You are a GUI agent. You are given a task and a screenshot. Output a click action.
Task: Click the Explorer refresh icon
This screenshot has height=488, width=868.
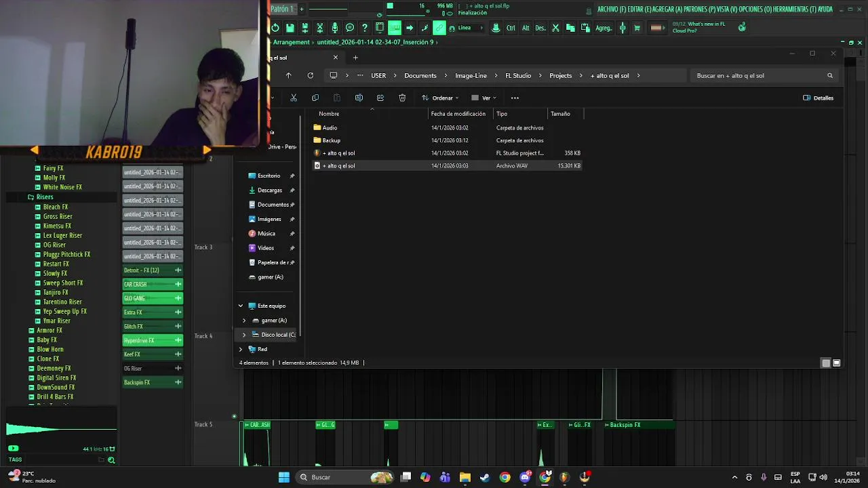[310, 75]
